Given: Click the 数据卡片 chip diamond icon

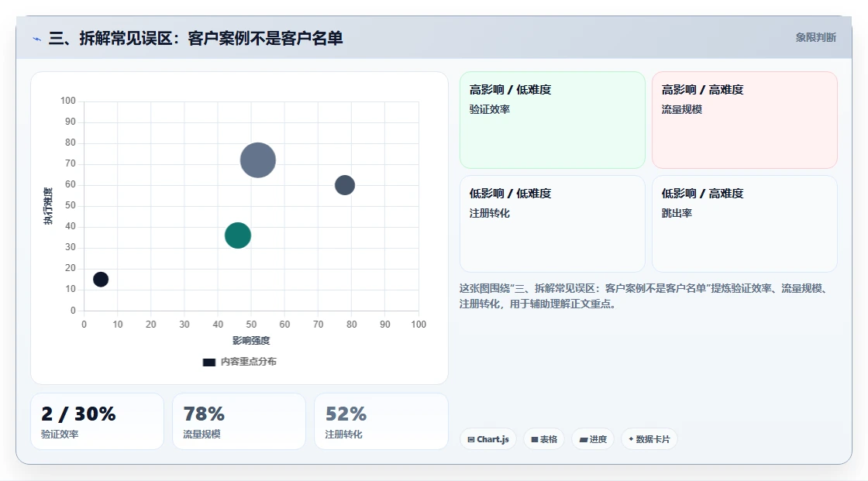Looking at the screenshot, I should [x=631, y=439].
